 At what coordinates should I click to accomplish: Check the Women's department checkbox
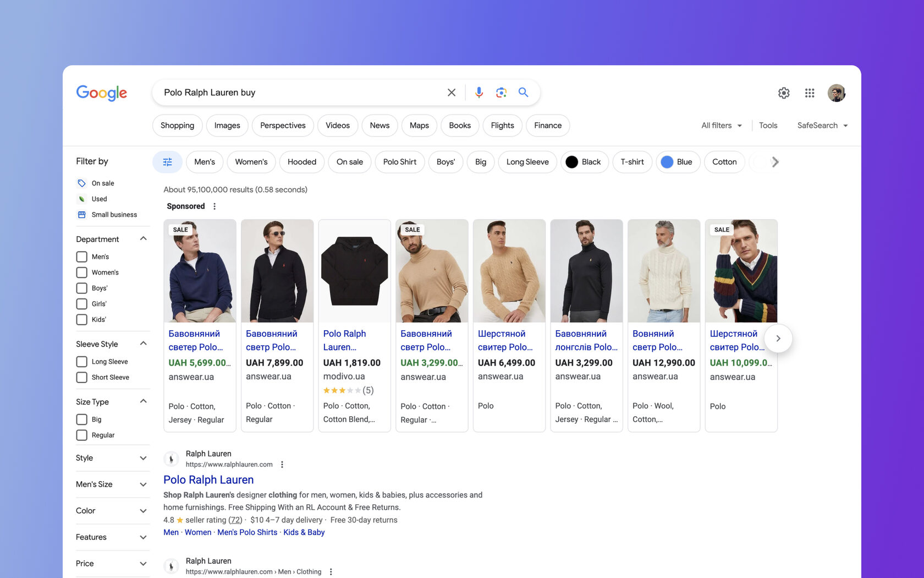[81, 272]
